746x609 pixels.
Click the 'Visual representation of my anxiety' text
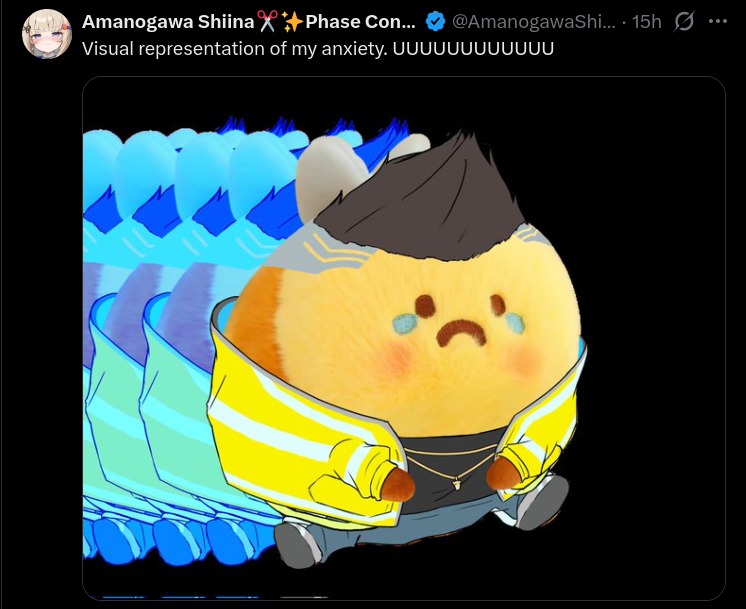coord(235,49)
